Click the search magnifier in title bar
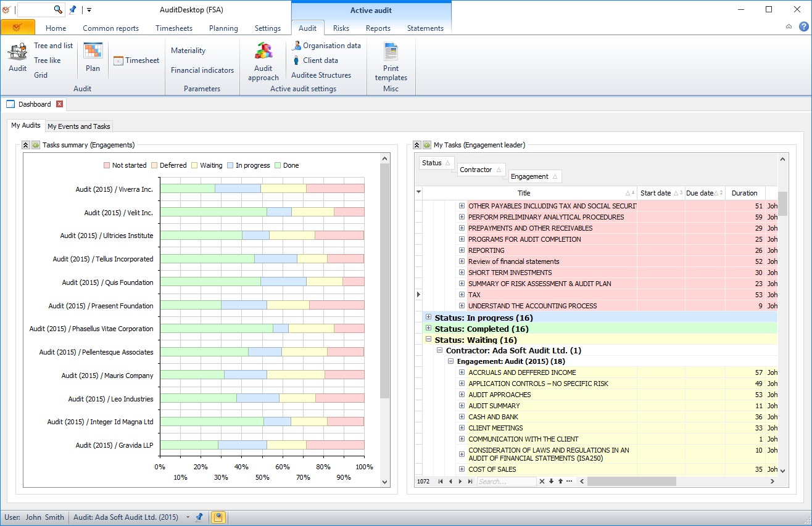Viewport: 812px width, 526px height. [x=58, y=9]
